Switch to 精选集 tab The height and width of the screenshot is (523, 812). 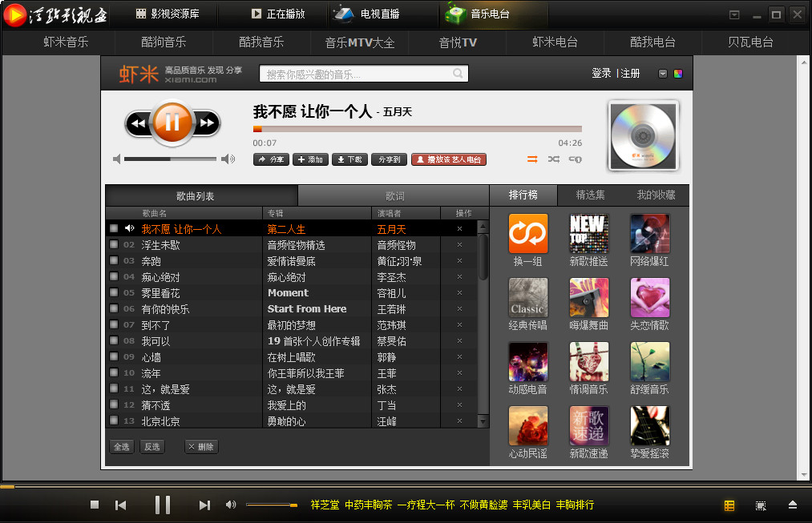click(590, 195)
